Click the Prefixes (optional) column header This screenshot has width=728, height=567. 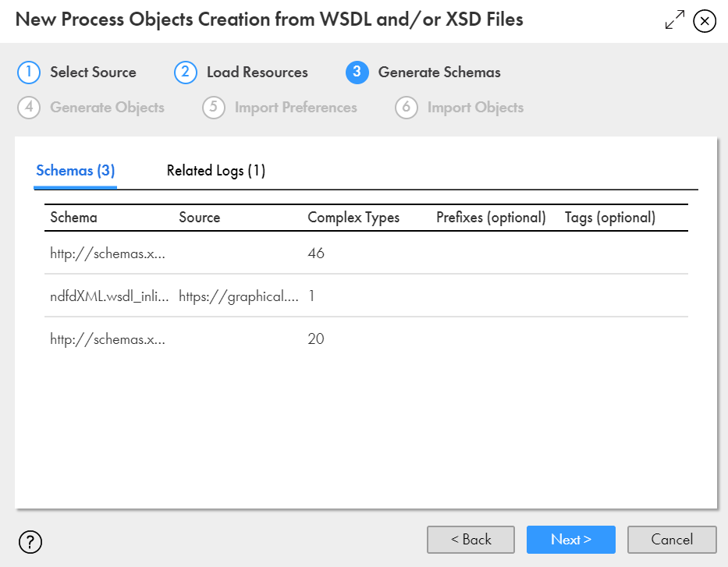coord(491,217)
